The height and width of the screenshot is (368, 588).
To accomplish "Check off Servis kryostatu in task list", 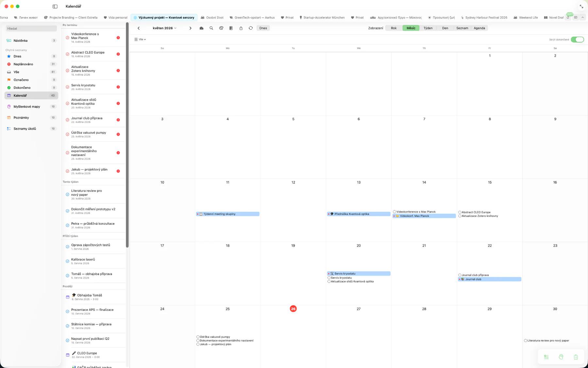I will pos(67,87).
